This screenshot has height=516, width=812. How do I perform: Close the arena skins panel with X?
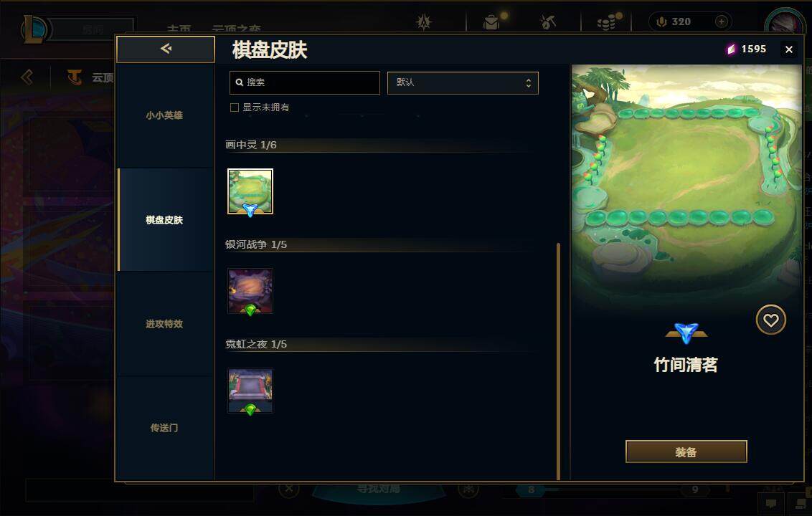click(789, 49)
